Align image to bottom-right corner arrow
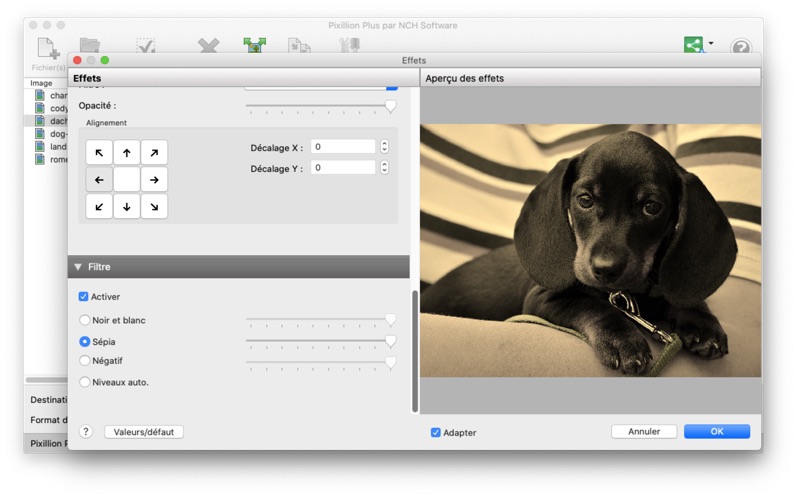Screen dimensions: 800x500 pyautogui.click(x=154, y=207)
